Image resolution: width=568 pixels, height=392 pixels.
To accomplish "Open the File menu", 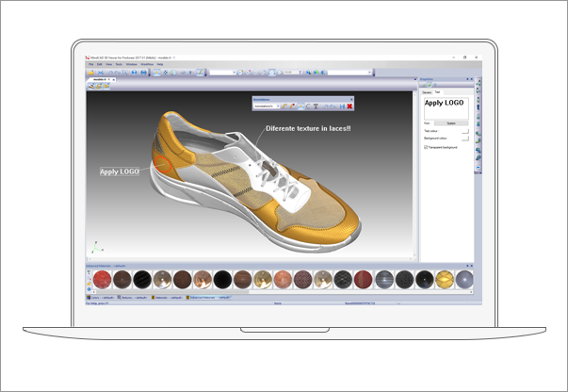I will [91, 64].
